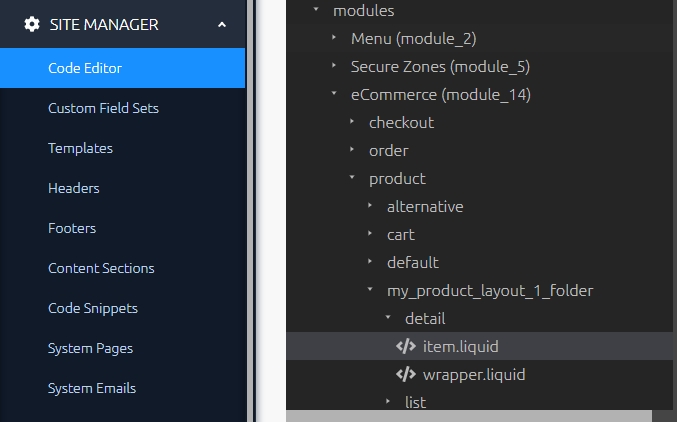Select the my_product_layout_1_folder item
This screenshot has width=677, height=422.
[490, 291]
